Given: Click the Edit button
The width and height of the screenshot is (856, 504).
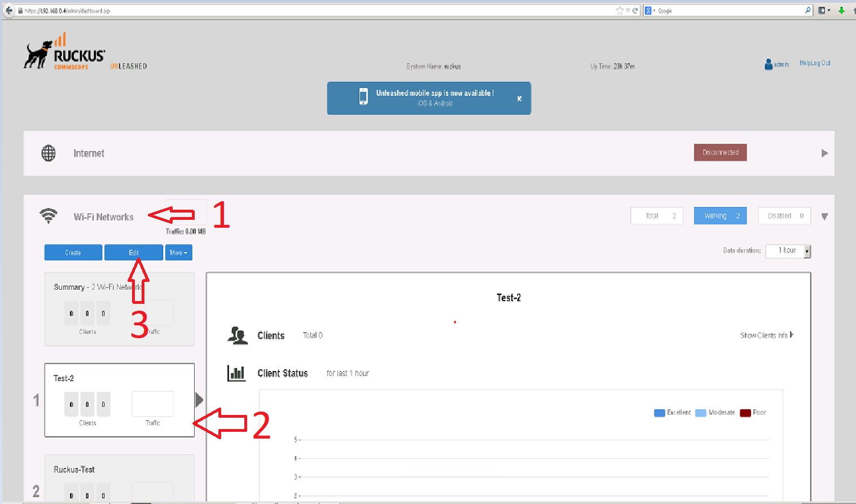Looking at the screenshot, I should [134, 253].
